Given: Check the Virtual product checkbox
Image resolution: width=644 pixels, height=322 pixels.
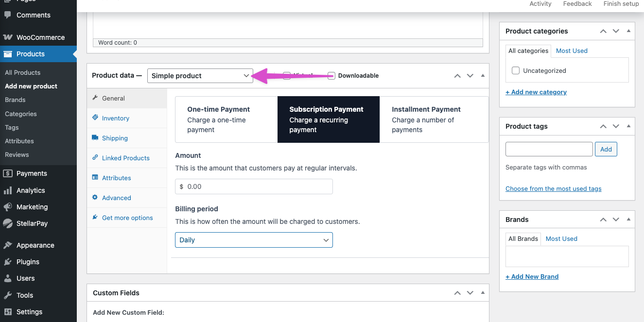Looking at the screenshot, I should point(287,75).
